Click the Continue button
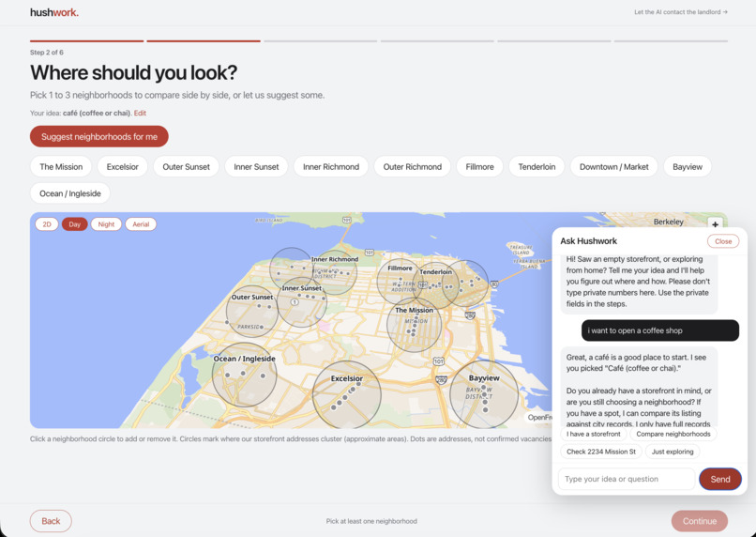The image size is (756, 537). click(x=699, y=521)
